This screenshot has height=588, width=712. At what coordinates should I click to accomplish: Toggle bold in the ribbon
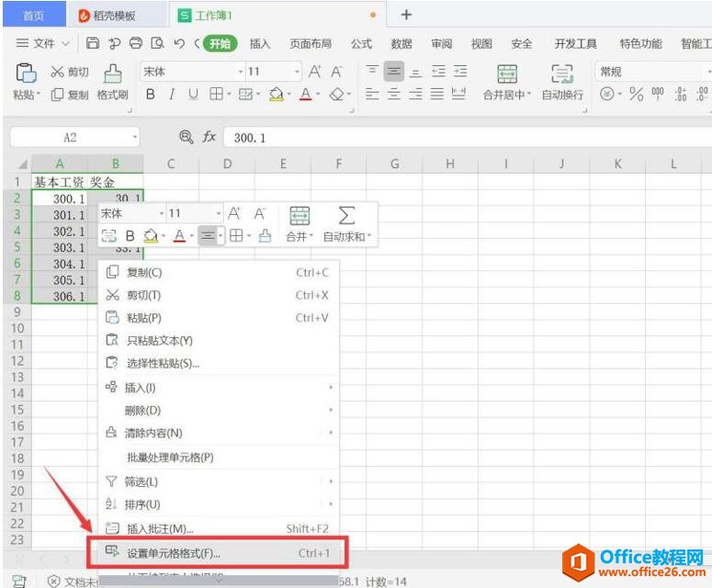coord(151,95)
